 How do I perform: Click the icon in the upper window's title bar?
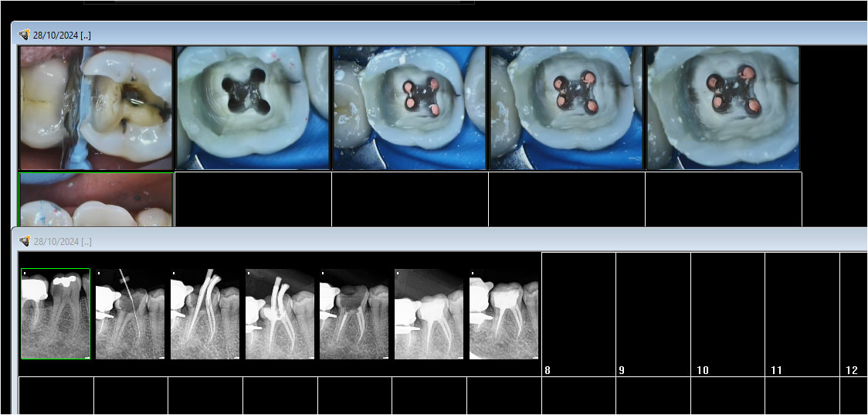coord(24,35)
